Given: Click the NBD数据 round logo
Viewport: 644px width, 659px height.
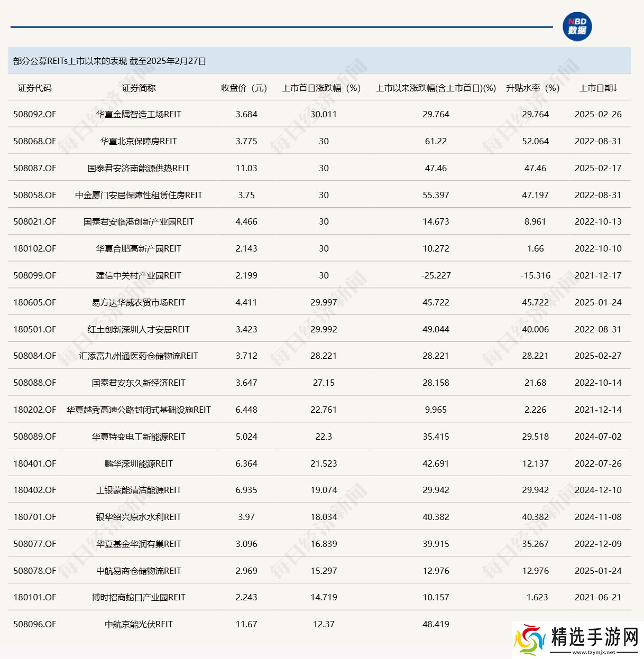Looking at the screenshot, I should tap(577, 27).
